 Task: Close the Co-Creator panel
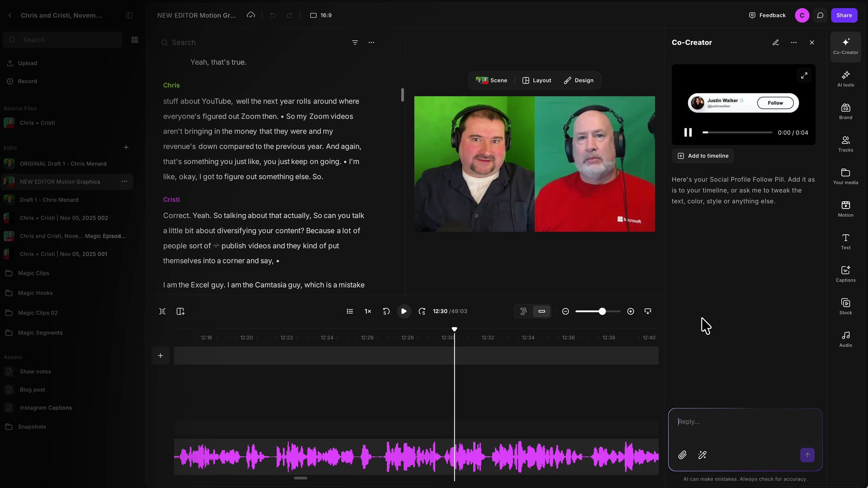[x=812, y=43]
